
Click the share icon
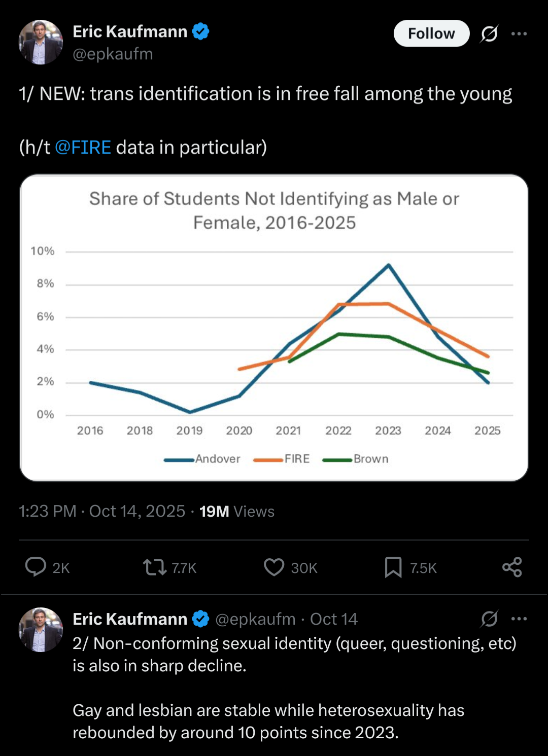[x=512, y=567]
